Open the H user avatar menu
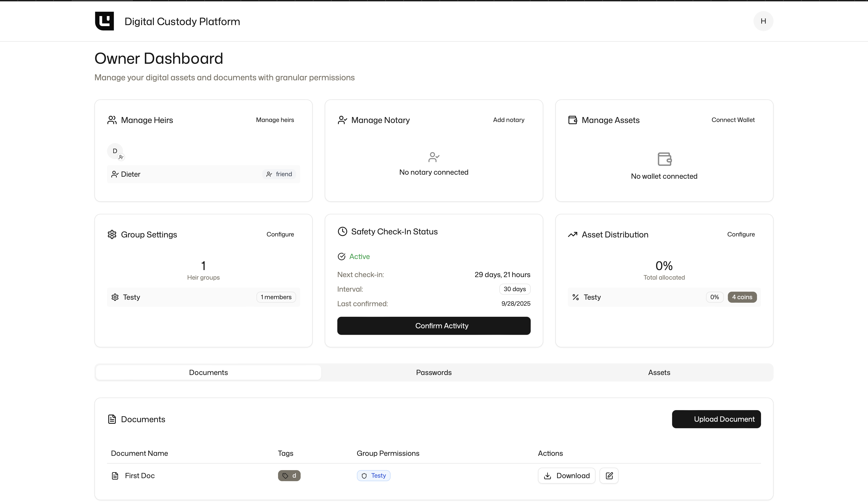This screenshot has height=503, width=868. 763,21
